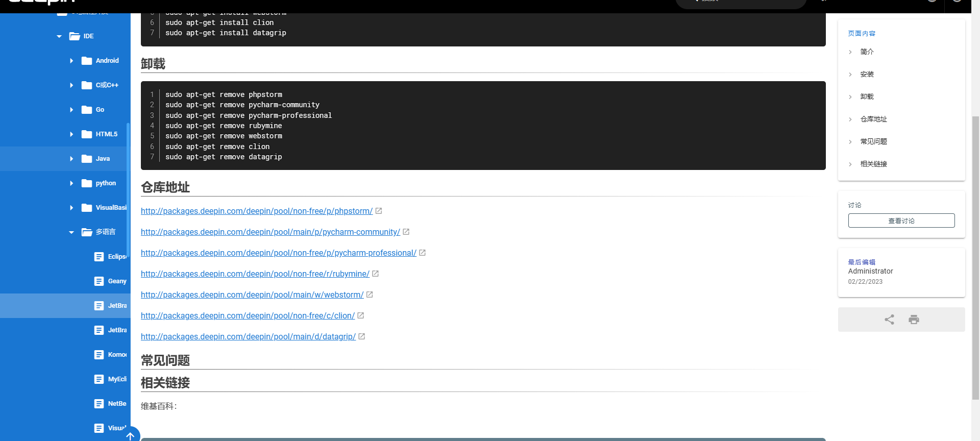The width and height of the screenshot is (980, 441).
Task: Jump to 安装 in the page contents
Action: click(867, 74)
